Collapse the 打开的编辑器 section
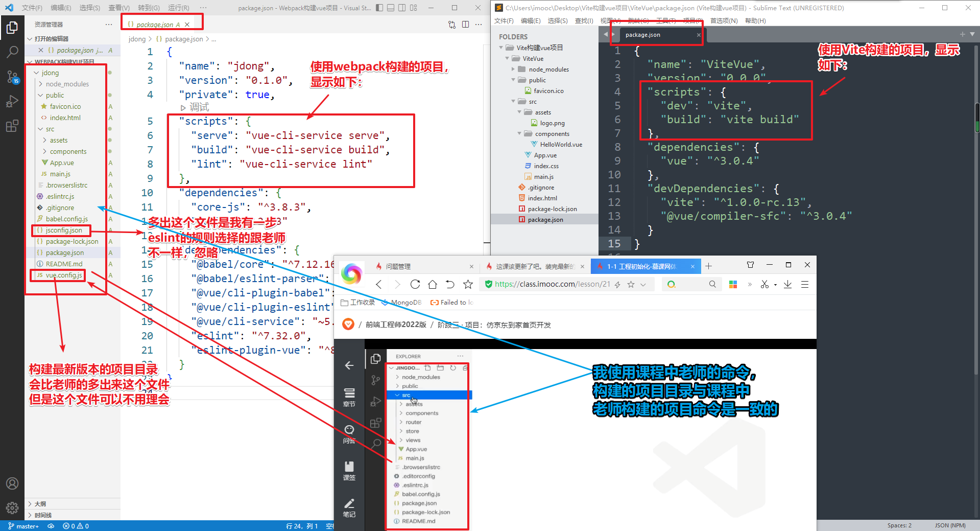 [x=30, y=39]
